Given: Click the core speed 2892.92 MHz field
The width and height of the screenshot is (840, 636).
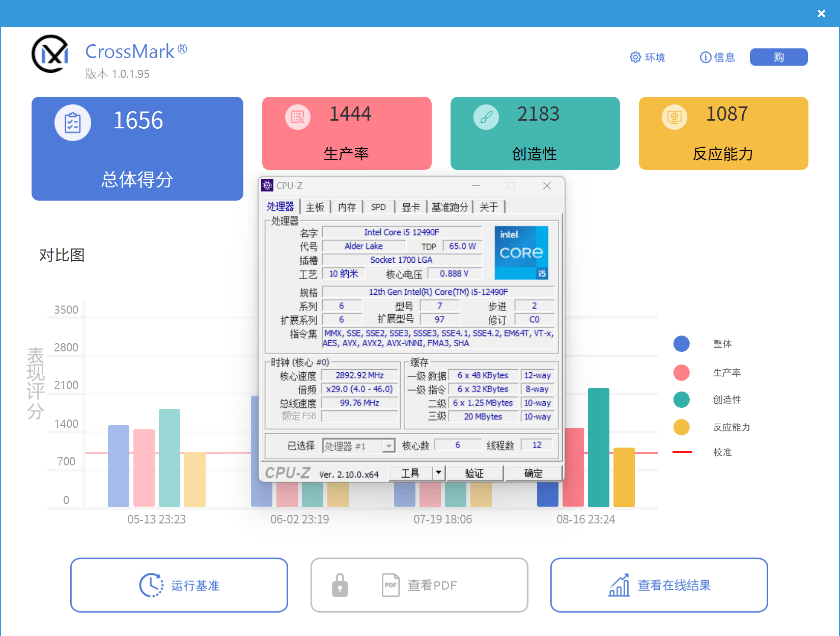Looking at the screenshot, I should pyautogui.click(x=359, y=375).
